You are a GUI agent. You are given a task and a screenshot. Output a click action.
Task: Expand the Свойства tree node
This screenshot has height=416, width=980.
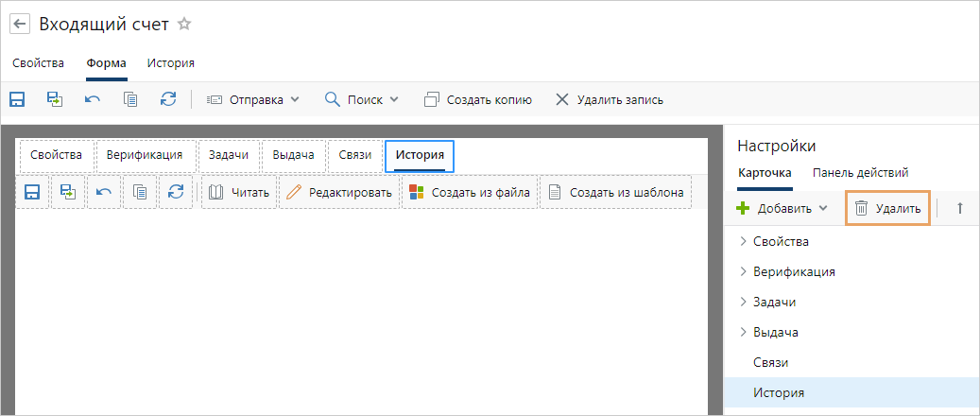743,241
